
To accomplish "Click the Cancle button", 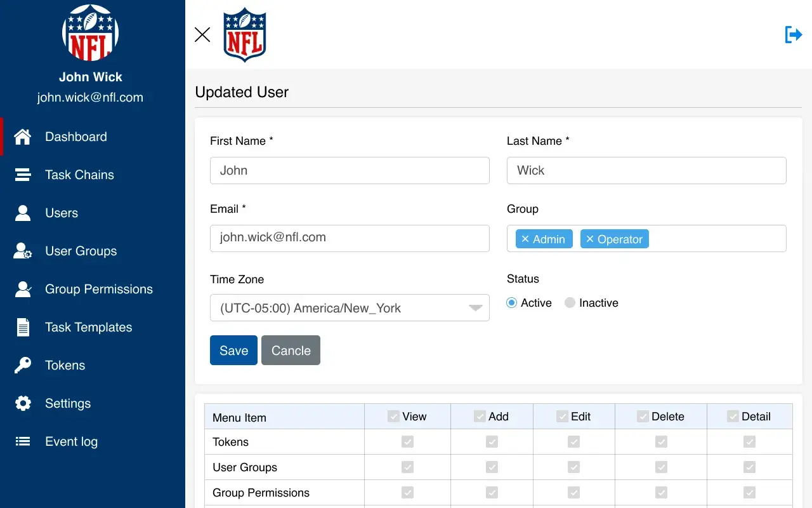I will [291, 351].
